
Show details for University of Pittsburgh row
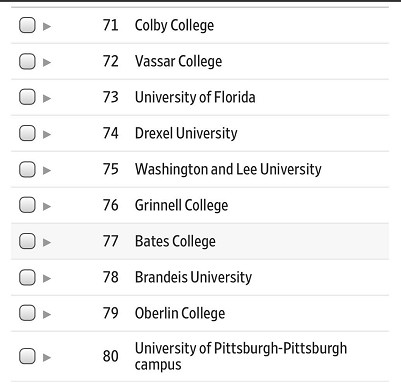pyautogui.click(x=47, y=358)
